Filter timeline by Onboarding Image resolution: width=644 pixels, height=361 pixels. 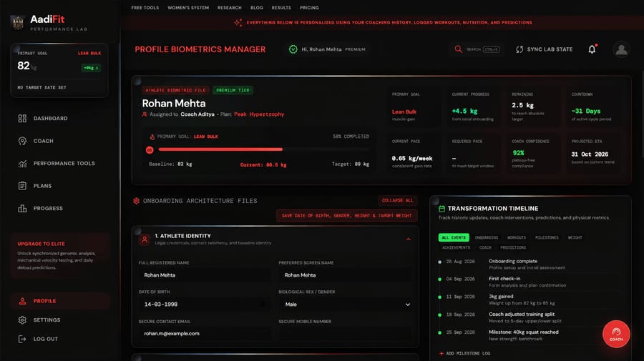click(487, 237)
